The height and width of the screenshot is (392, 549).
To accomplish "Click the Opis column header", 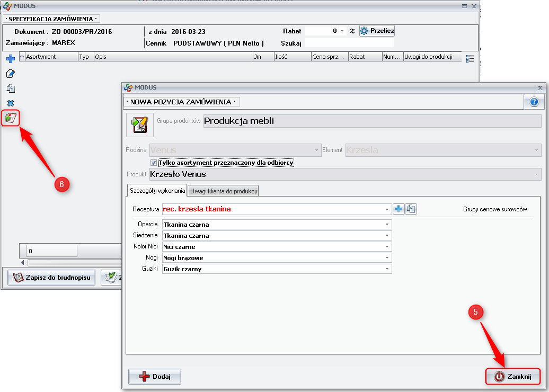I will coord(173,57).
